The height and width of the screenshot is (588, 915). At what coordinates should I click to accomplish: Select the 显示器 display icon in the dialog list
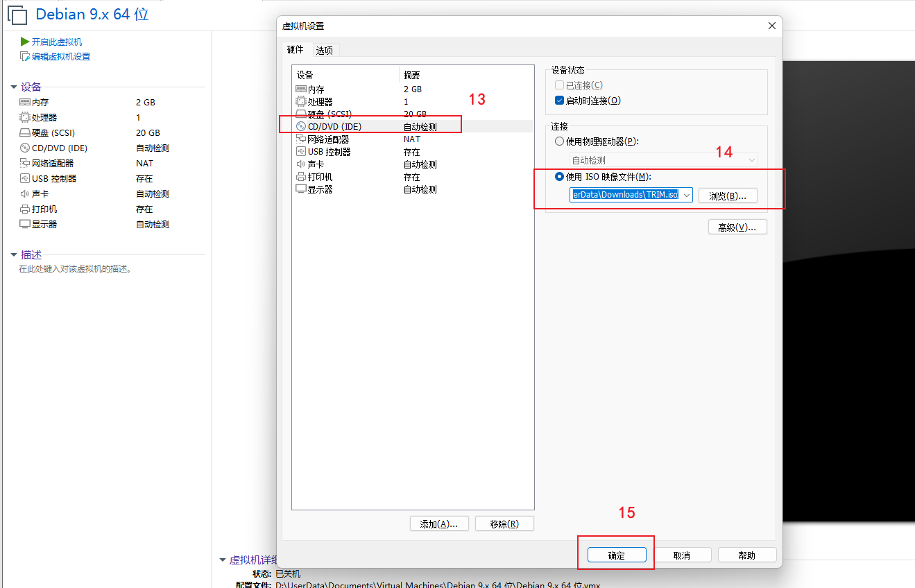pyautogui.click(x=300, y=189)
